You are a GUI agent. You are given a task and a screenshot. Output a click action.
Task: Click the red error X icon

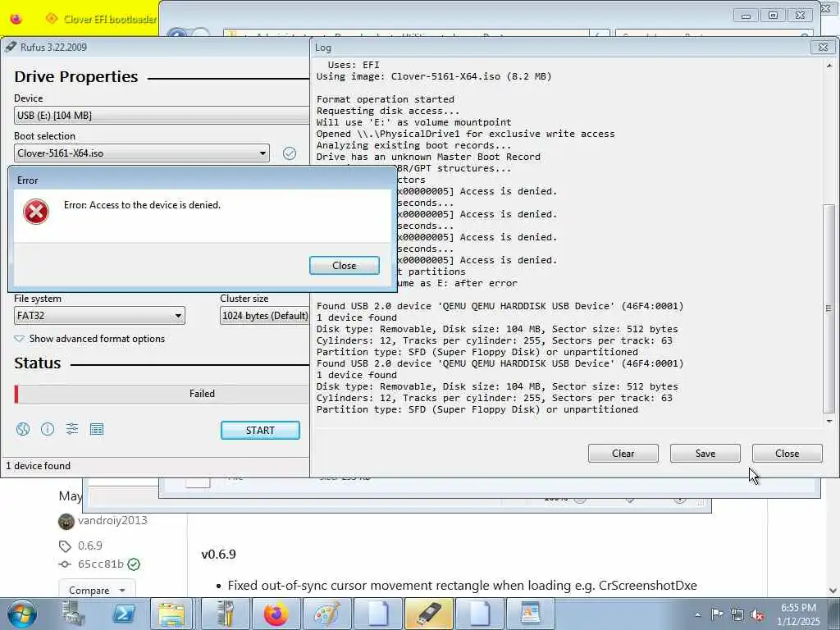pyautogui.click(x=36, y=212)
